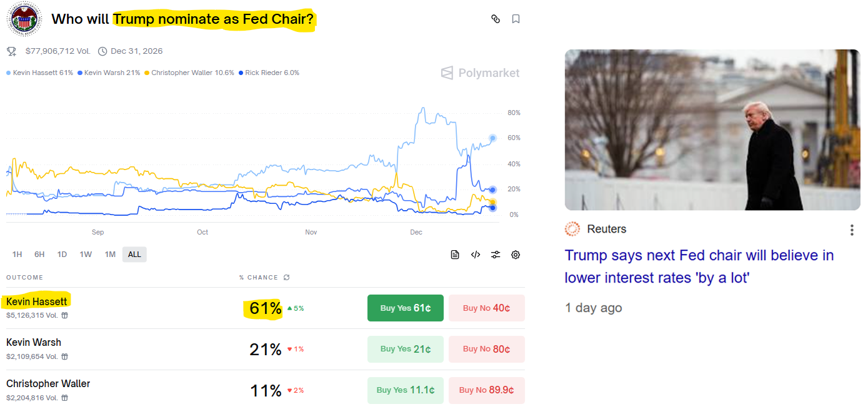The height and width of the screenshot is (409, 868).
Task: Open Reuters article three-dot menu
Action: (851, 230)
